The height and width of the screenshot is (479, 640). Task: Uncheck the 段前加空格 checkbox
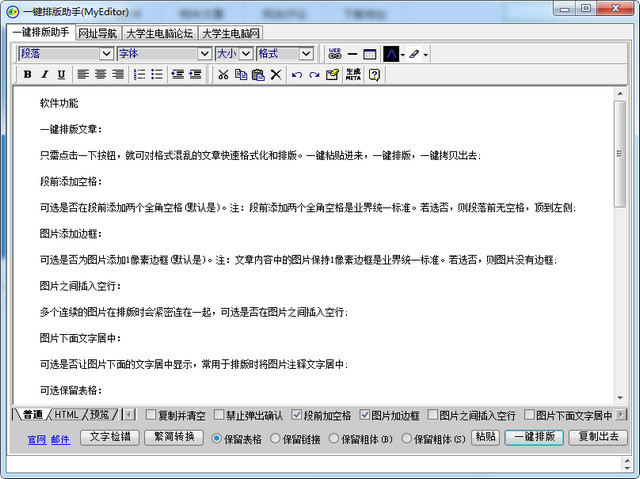pos(296,415)
